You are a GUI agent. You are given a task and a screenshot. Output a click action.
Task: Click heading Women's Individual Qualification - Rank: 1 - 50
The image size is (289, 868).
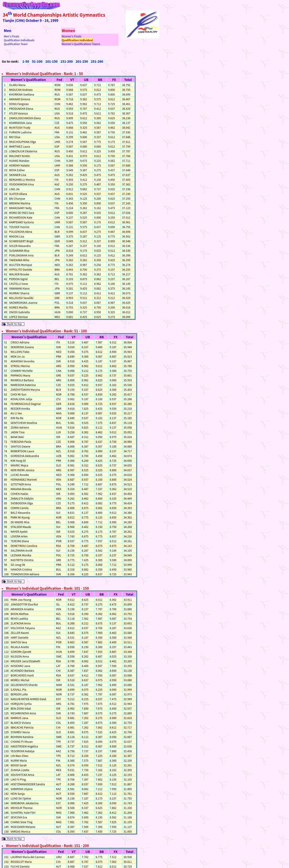coord(44,73)
